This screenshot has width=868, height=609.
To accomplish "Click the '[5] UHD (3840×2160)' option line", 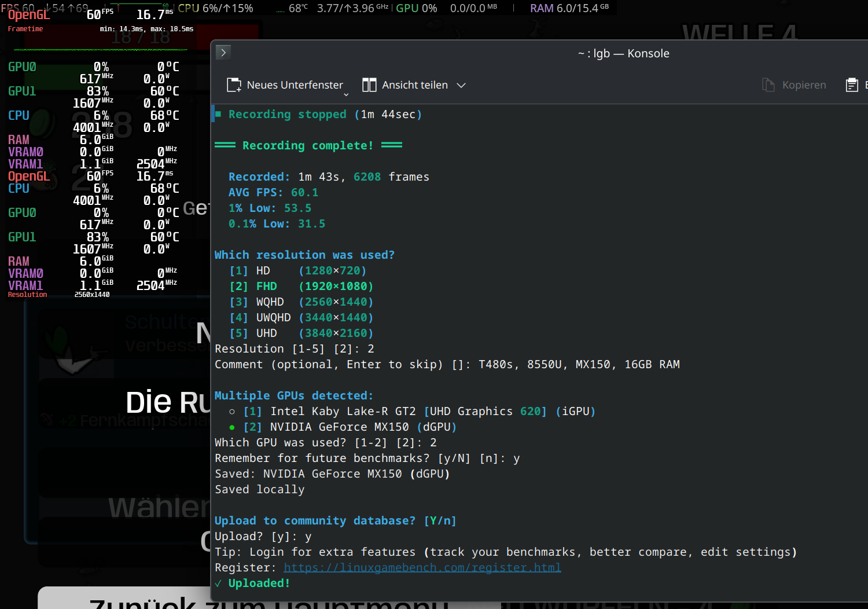I will pos(301,333).
